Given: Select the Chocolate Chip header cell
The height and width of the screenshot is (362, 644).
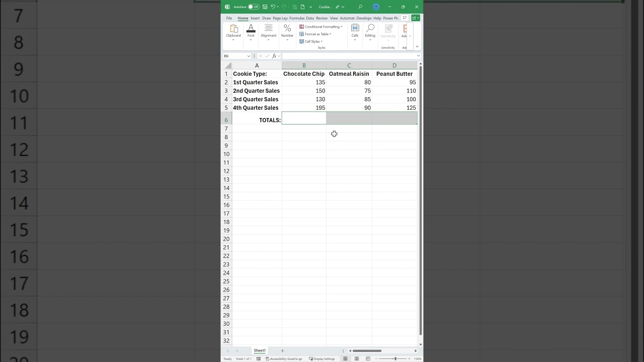Looking at the screenshot, I should click(x=304, y=74).
